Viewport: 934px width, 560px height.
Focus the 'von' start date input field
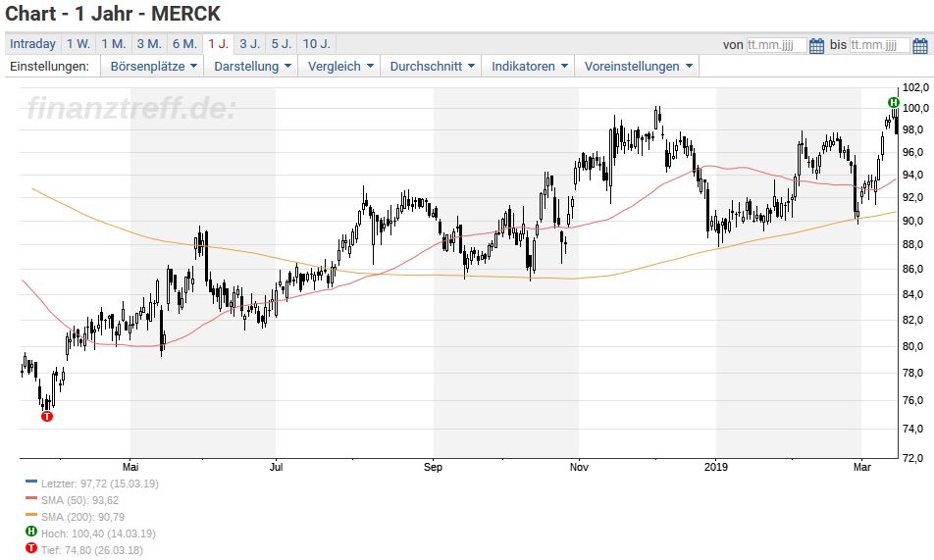pos(777,45)
